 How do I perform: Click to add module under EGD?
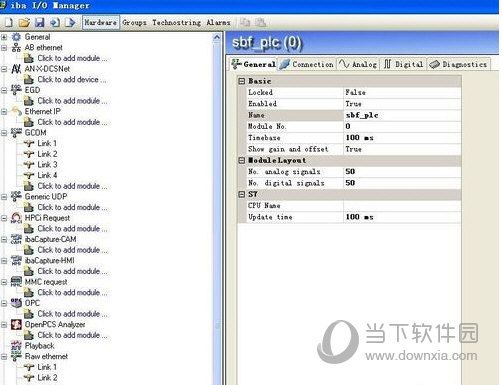[x=72, y=101]
